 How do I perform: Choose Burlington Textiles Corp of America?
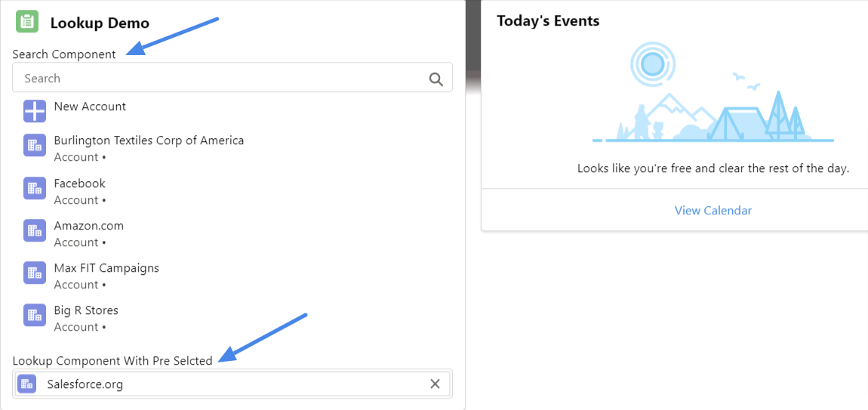(x=149, y=140)
